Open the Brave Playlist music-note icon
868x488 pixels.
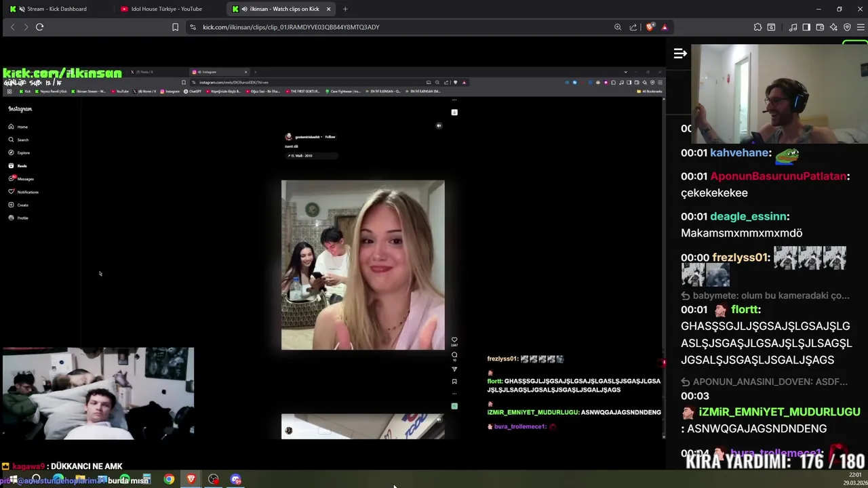pos(793,27)
